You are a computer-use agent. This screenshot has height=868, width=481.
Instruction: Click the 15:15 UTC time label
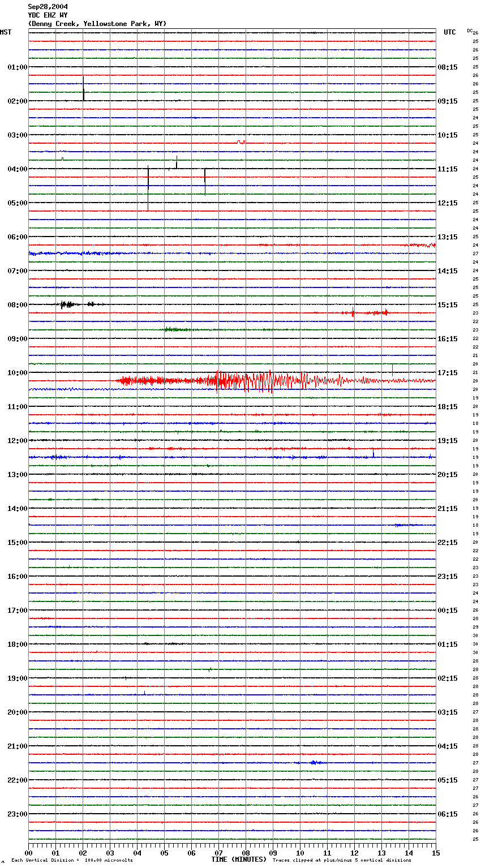(x=448, y=305)
